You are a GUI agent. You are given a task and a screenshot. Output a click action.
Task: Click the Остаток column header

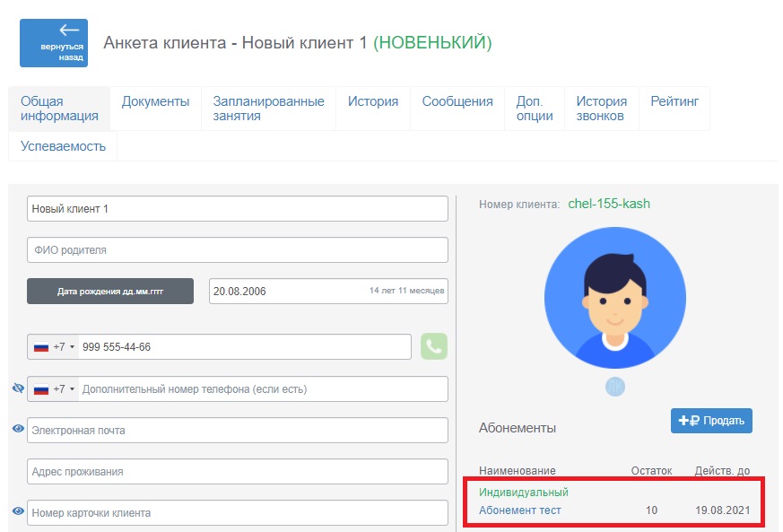(x=652, y=471)
